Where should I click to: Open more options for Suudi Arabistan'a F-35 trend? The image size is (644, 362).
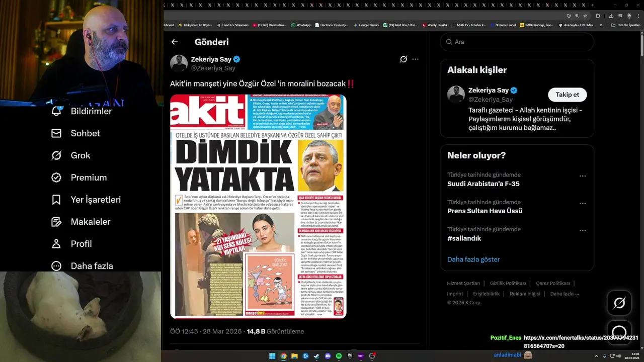(x=583, y=176)
